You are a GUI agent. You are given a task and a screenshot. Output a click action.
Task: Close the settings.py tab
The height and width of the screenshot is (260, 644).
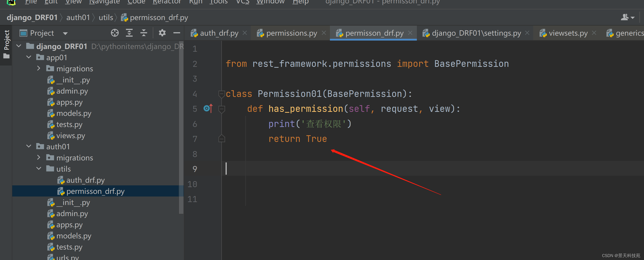[527, 33]
